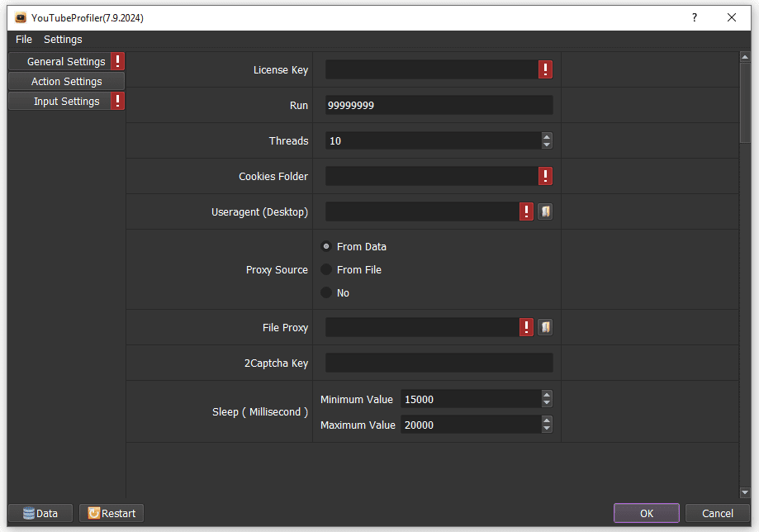Increase the Sleep Minimum Value

547,395
